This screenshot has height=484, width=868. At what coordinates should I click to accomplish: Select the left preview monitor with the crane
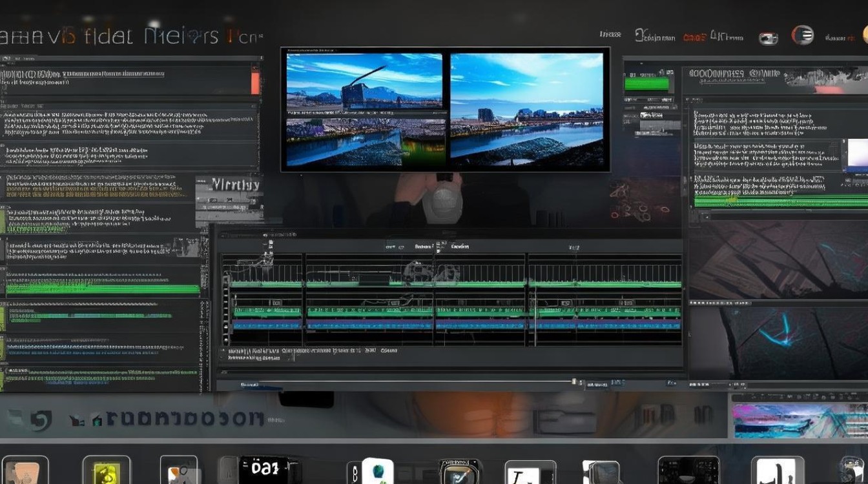364,109
